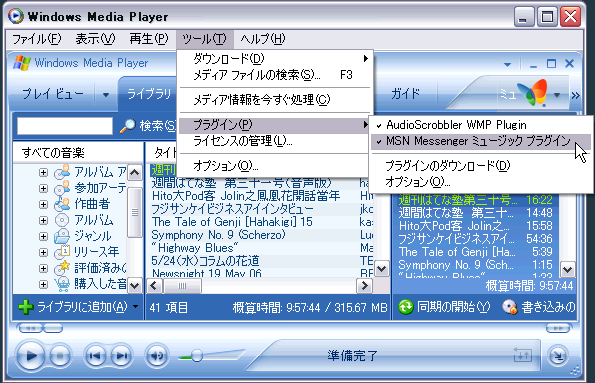Select sync list item with 54:36
This screenshot has height=383, width=595.
tap(475, 239)
